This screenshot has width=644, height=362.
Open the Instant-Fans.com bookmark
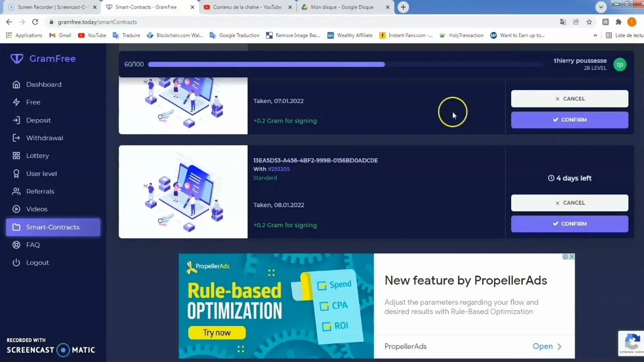point(406,35)
